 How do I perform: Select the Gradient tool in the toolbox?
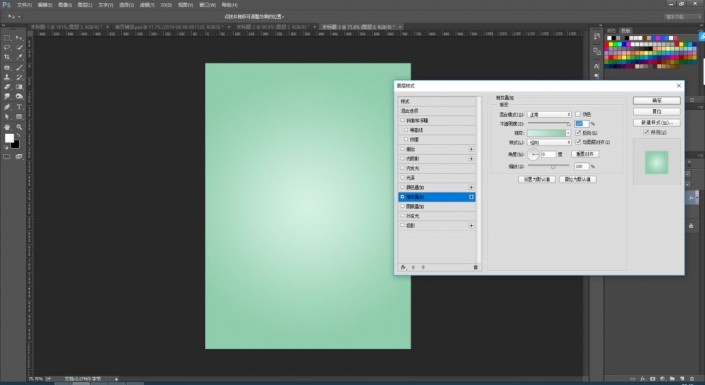point(19,87)
